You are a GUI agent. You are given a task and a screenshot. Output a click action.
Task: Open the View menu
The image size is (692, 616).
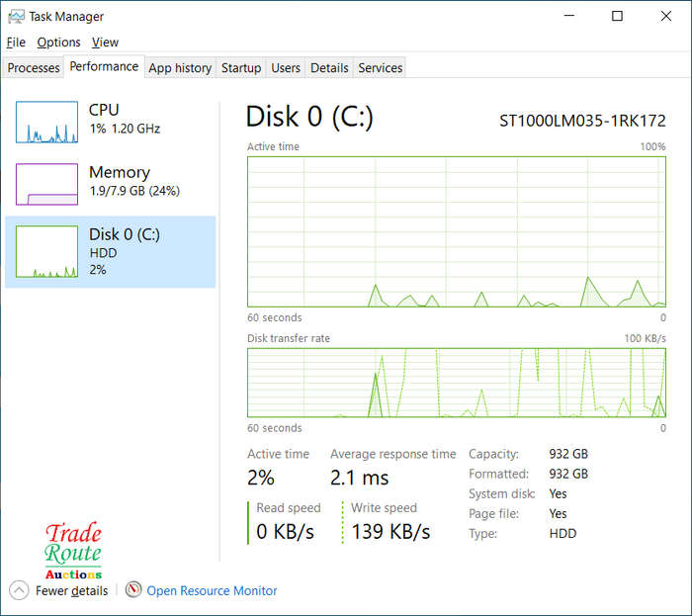[x=105, y=43]
